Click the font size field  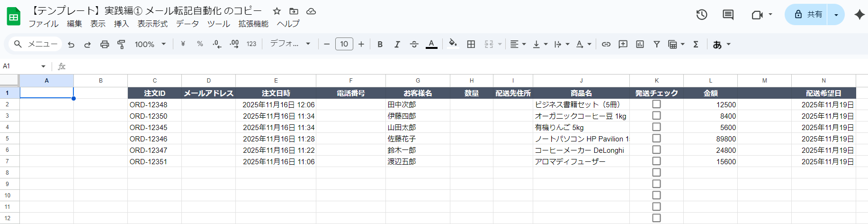[344, 44]
